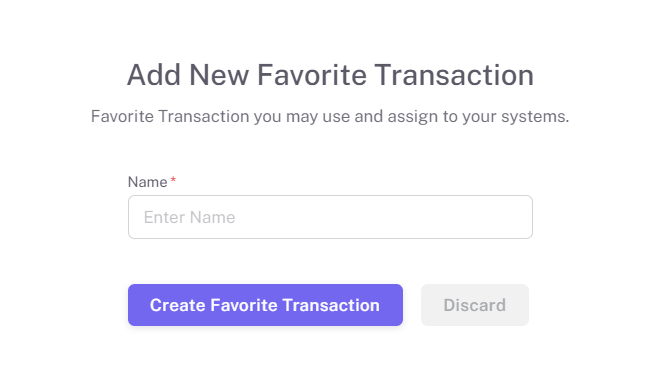This screenshot has height=371, width=661.
Task: Activate the Name input box below its label
Action: coord(330,217)
